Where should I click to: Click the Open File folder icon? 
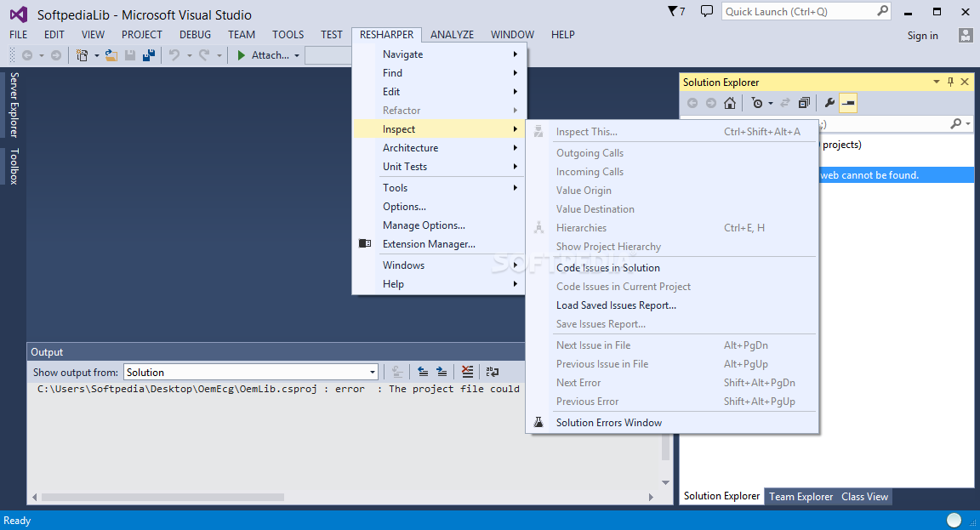pos(111,55)
